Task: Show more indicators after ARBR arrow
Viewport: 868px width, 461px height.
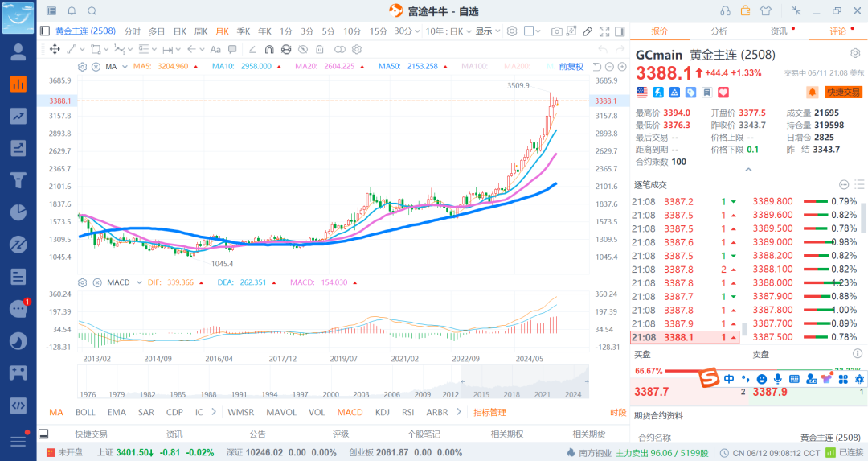Action: (458, 412)
